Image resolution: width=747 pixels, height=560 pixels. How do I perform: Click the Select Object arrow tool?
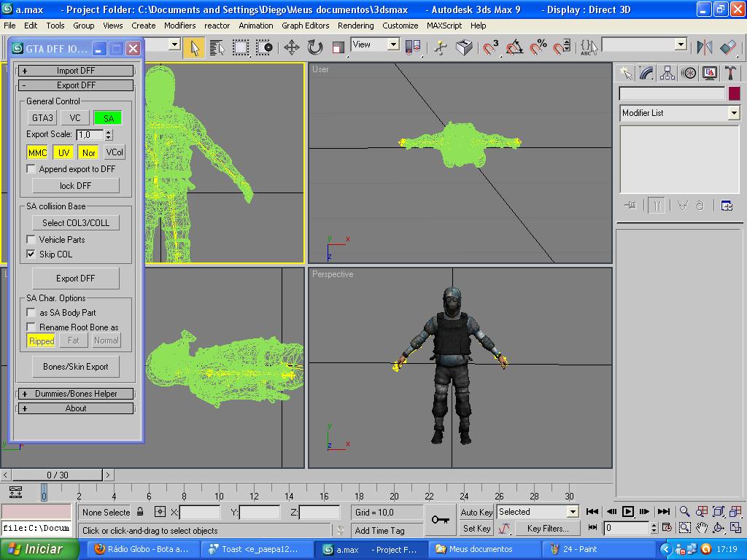tap(194, 48)
